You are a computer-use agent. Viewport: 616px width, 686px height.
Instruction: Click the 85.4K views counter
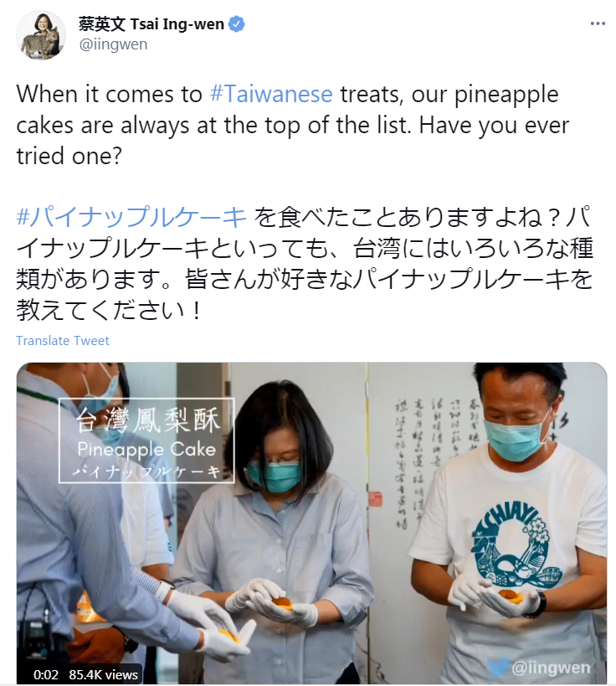103,674
